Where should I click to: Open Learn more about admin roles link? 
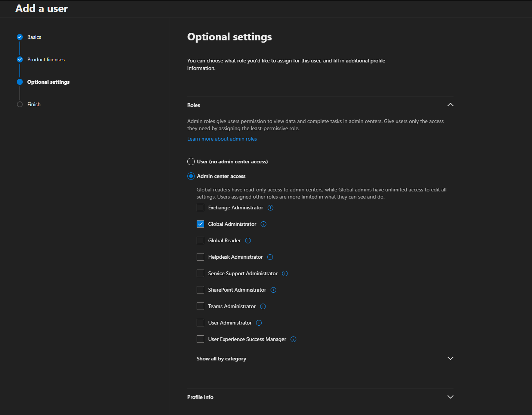point(222,139)
